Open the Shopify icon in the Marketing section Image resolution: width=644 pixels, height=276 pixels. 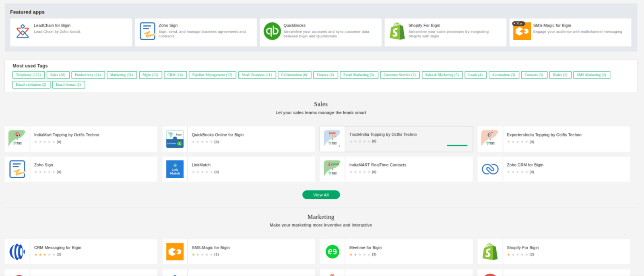point(490,251)
